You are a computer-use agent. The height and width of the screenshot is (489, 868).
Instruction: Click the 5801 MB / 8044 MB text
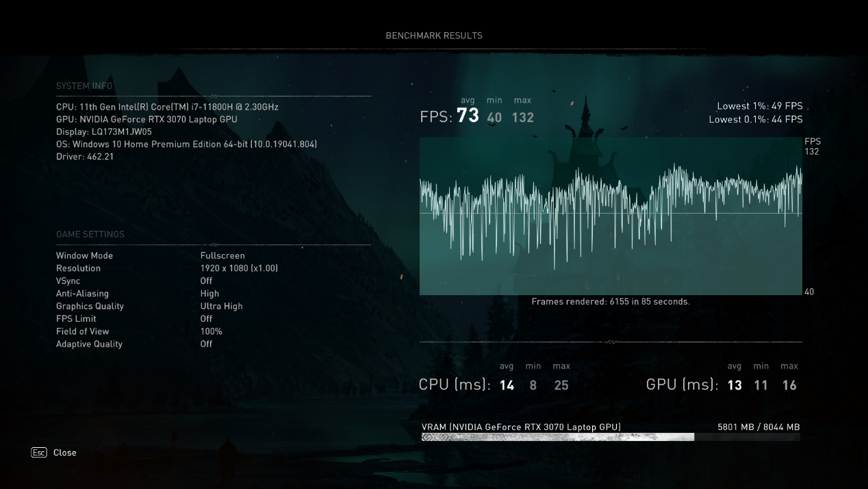(x=758, y=427)
